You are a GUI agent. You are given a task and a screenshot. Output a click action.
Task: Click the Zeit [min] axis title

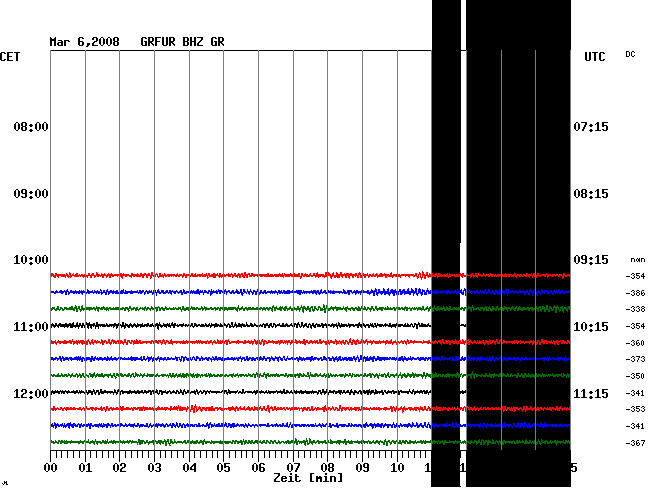[308, 478]
